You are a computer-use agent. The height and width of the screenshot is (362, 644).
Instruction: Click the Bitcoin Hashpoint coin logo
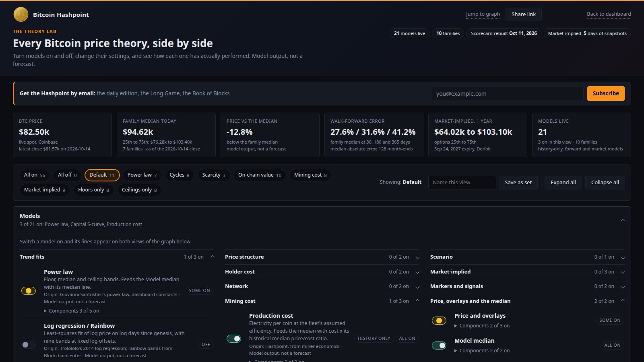point(21,14)
